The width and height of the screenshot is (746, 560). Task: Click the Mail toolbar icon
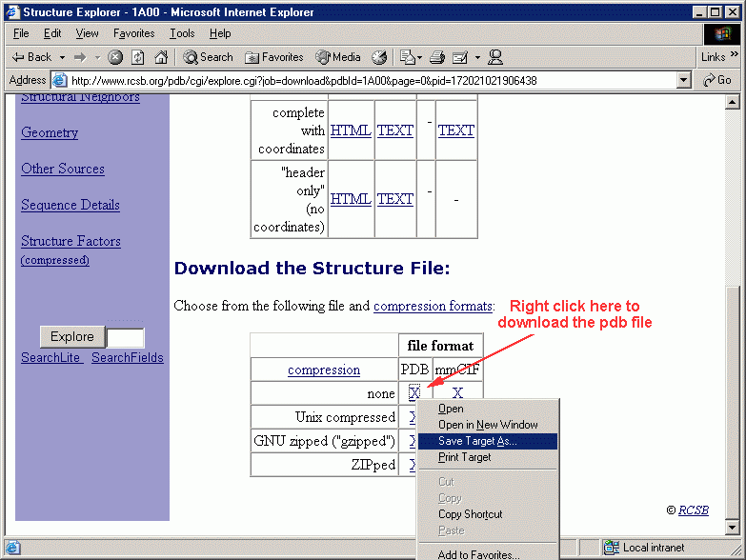pyautogui.click(x=407, y=57)
